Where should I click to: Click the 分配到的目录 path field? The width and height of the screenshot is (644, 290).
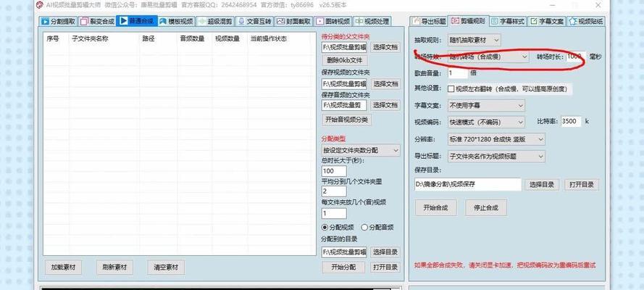pyautogui.click(x=344, y=252)
